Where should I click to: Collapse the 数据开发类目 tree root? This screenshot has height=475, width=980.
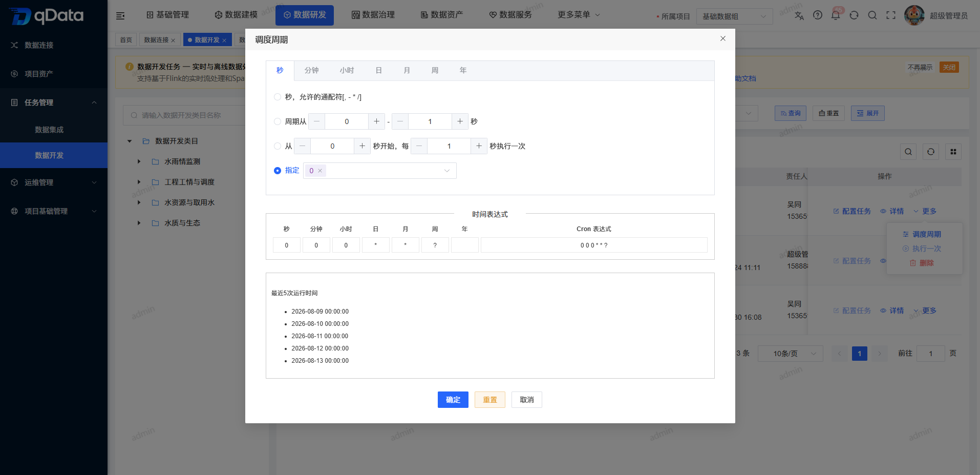coord(130,141)
